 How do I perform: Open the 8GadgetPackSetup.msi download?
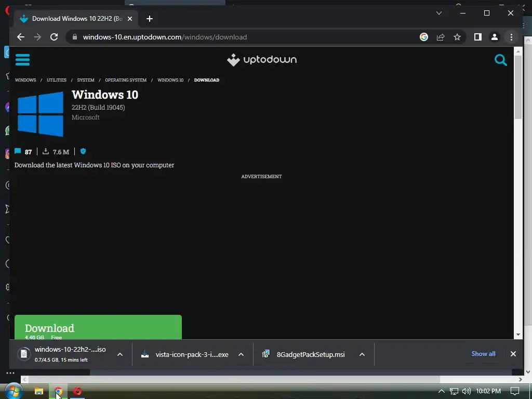(x=303, y=354)
